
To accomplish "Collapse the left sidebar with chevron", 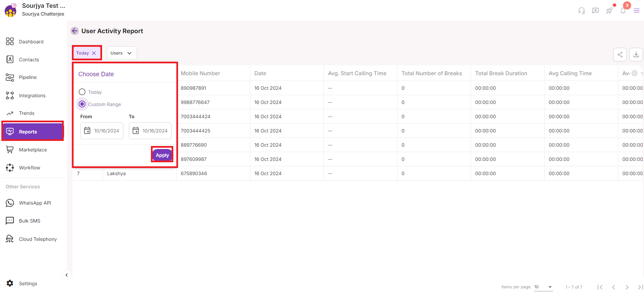I will point(66,275).
